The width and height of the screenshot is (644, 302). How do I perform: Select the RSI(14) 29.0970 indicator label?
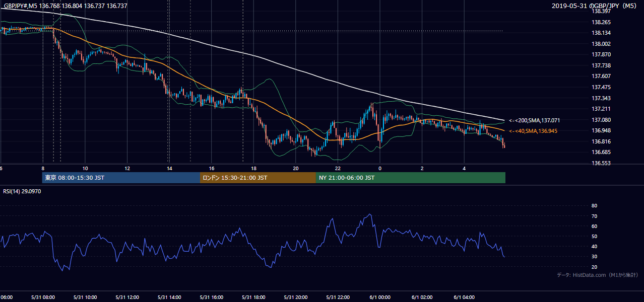tap(22, 191)
